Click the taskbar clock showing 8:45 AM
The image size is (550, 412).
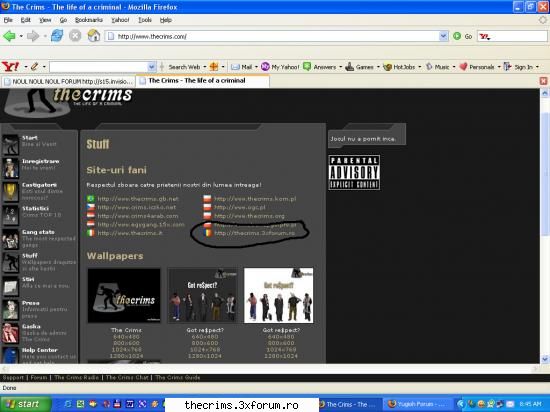pos(530,405)
